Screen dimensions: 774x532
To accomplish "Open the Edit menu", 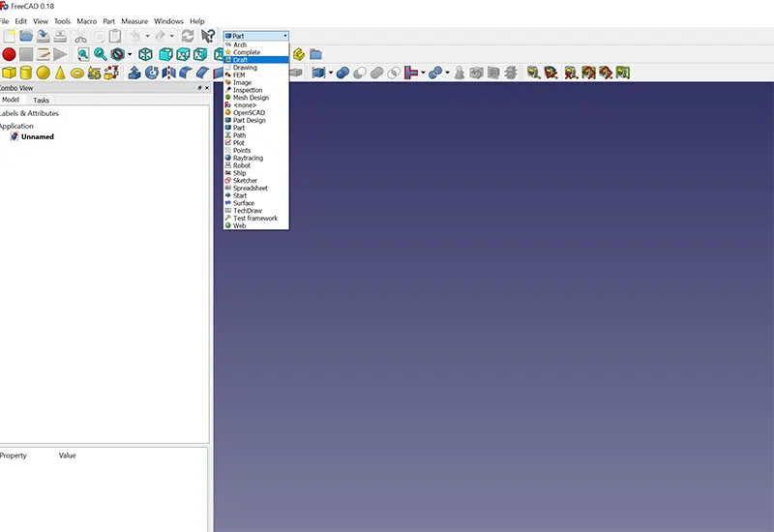I will click(x=20, y=21).
